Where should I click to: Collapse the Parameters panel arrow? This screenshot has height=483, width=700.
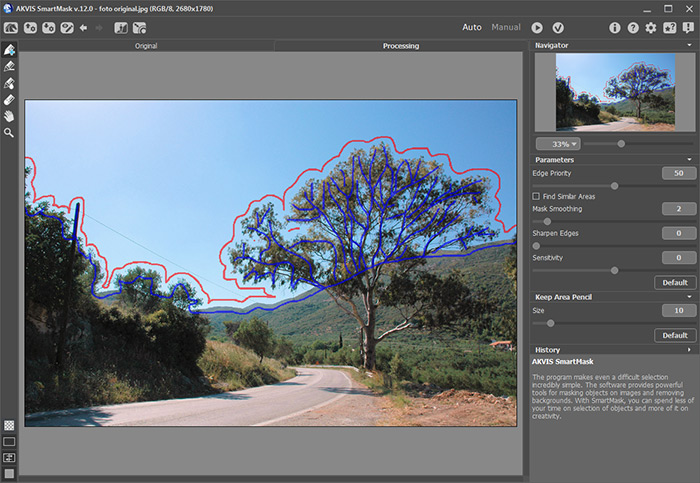coord(689,159)
